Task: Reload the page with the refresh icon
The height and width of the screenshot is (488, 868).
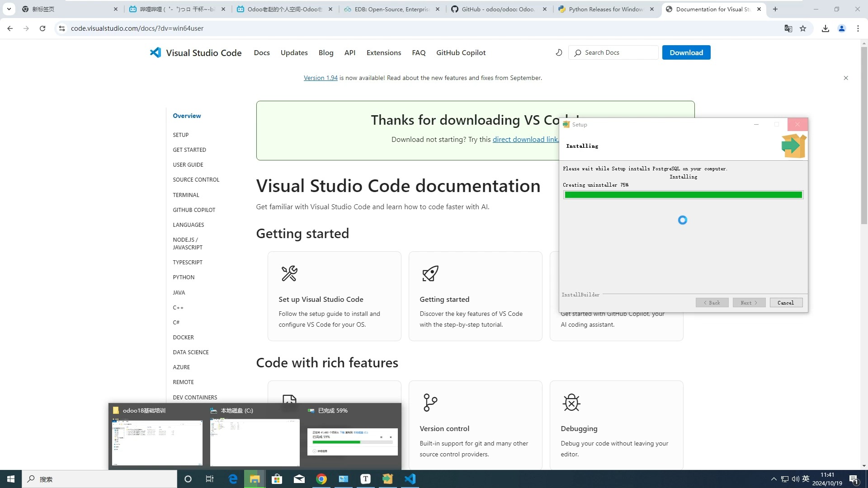Action: click(42, 28)
